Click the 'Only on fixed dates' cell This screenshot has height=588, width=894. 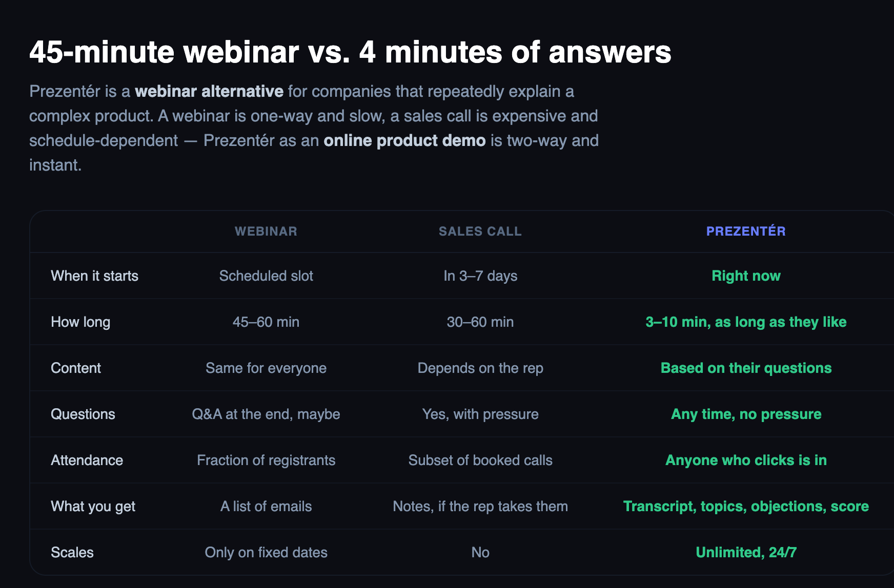click(266, 552)
